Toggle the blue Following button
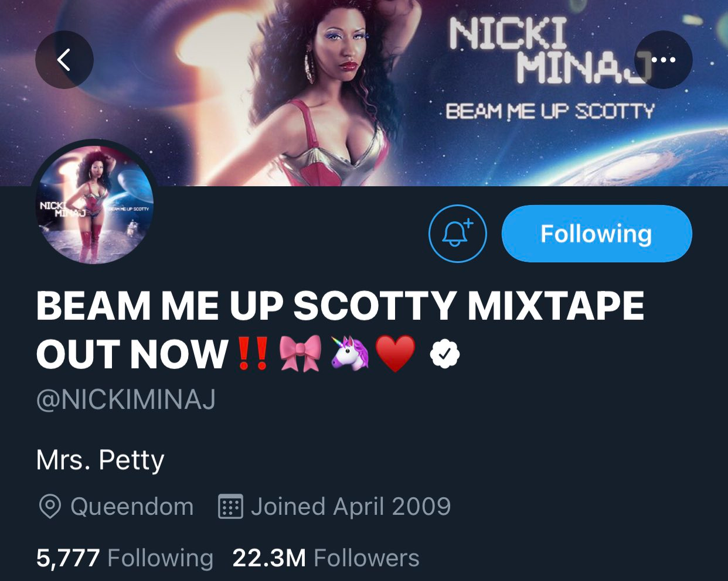The height and width of the screenshot is (581, 728). tap(597, 233)
